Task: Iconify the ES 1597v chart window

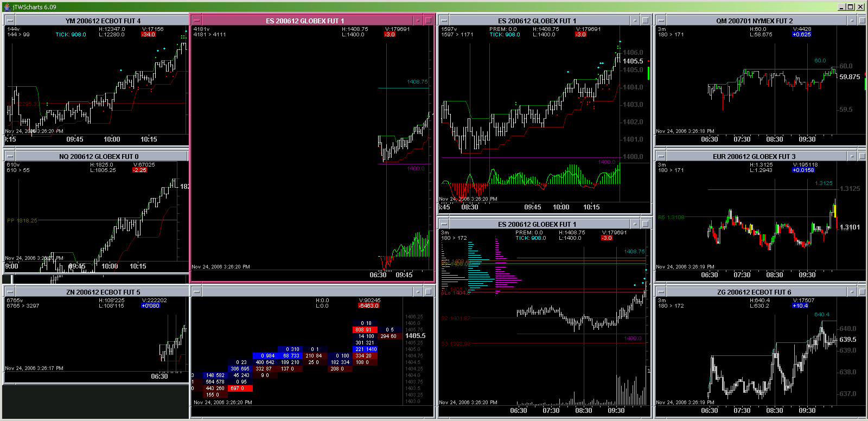Action: click(x=635, y=20)
